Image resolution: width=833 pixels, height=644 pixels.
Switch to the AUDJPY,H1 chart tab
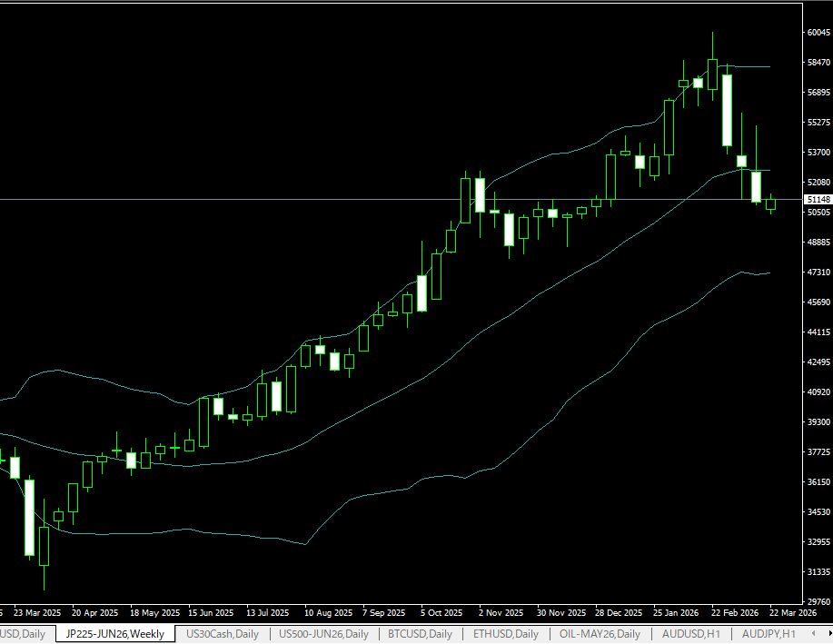[x=769, y=633]
